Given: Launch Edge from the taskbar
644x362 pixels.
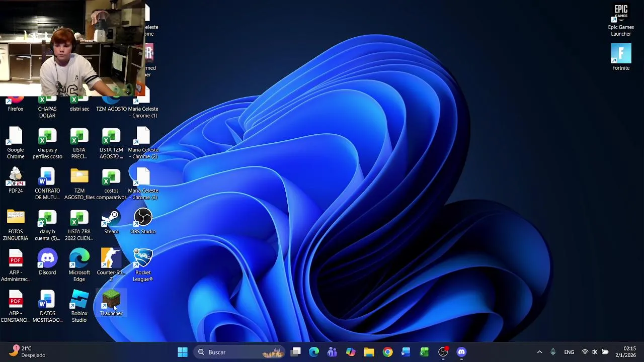Looking at the screenshot, I should click(314, 352).
